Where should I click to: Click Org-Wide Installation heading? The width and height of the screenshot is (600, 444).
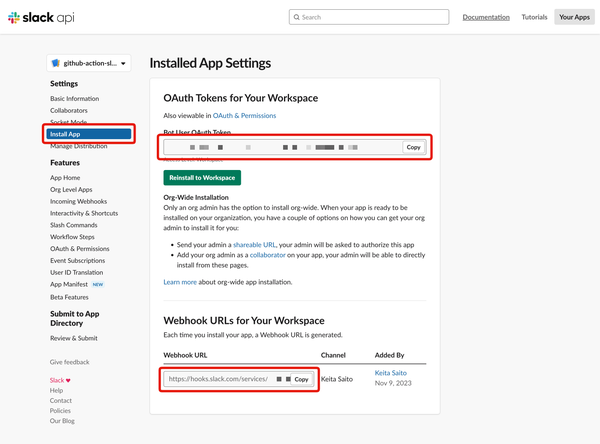click(196, 198)
